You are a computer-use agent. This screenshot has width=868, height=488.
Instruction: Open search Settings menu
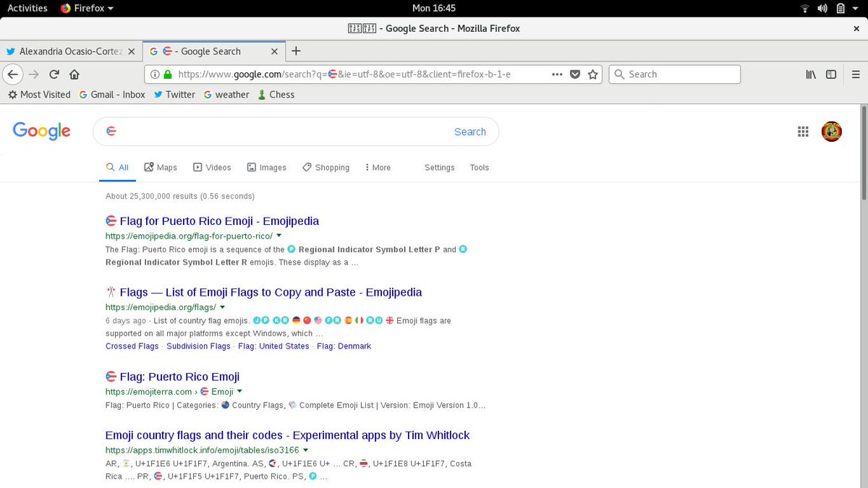[440, 167]
